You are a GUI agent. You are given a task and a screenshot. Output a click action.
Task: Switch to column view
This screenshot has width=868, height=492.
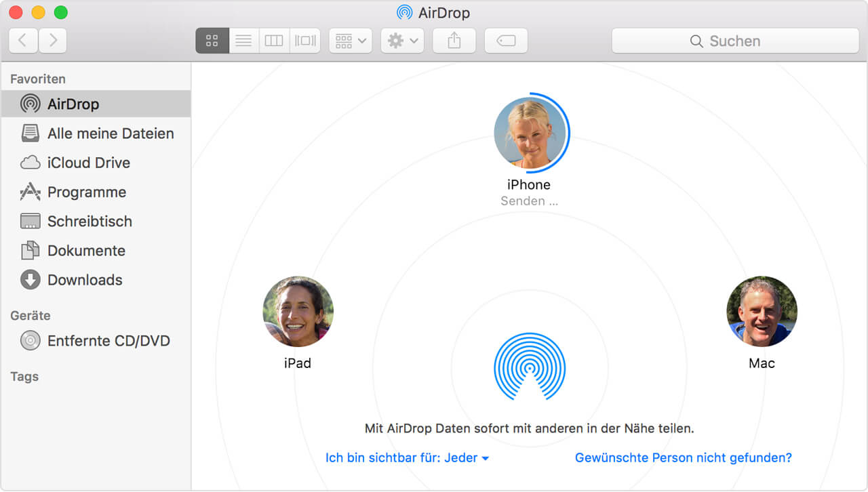point(274,40)
